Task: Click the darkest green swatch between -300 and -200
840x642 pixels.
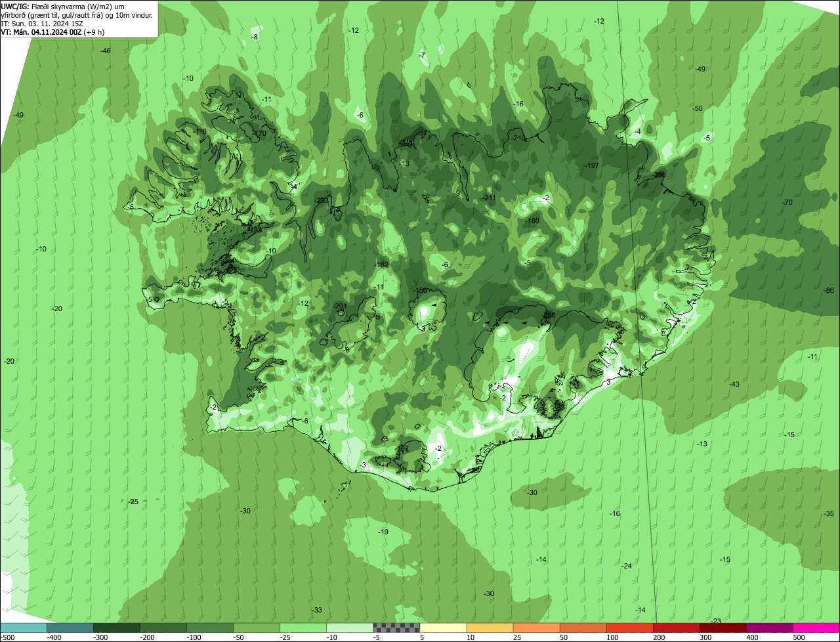Action: point(116,628)
